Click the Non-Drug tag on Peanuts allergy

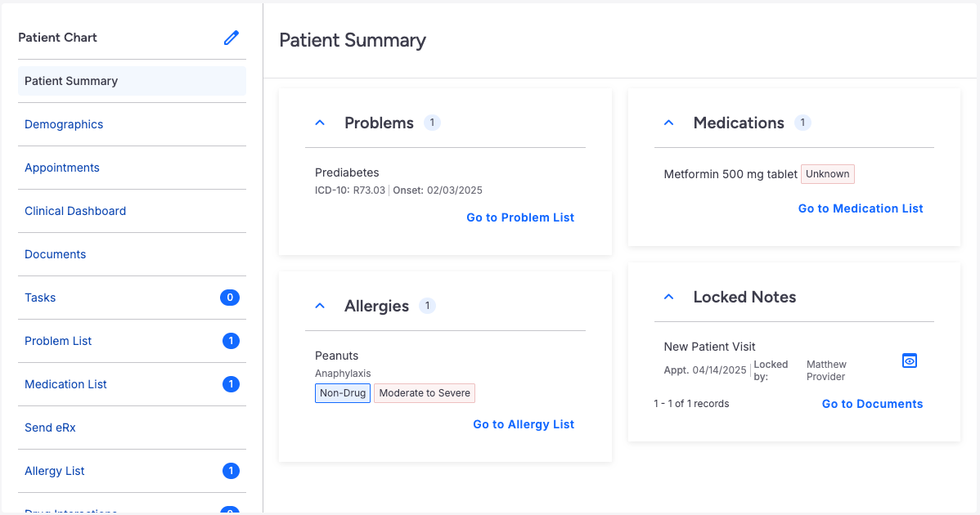coord(343,393)
